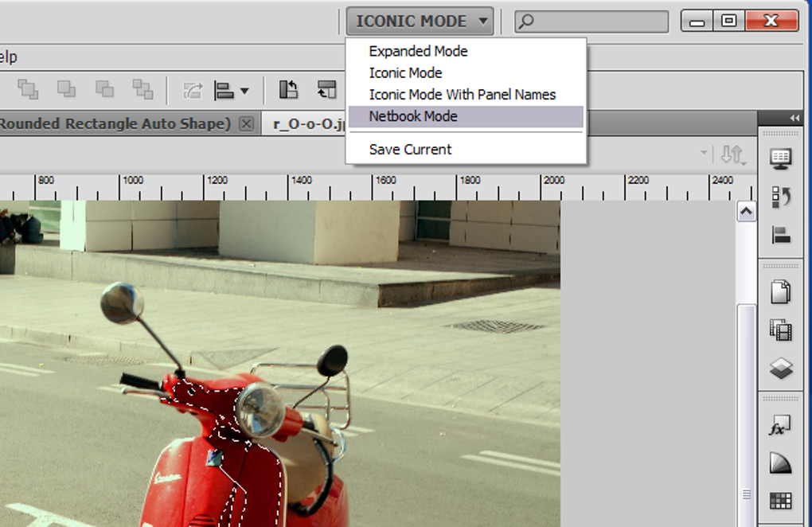Image resolution: width=812 pixels, height=527 pixels.
Task: Select the Bring to Front arrange icon
Action: [29, 89]
